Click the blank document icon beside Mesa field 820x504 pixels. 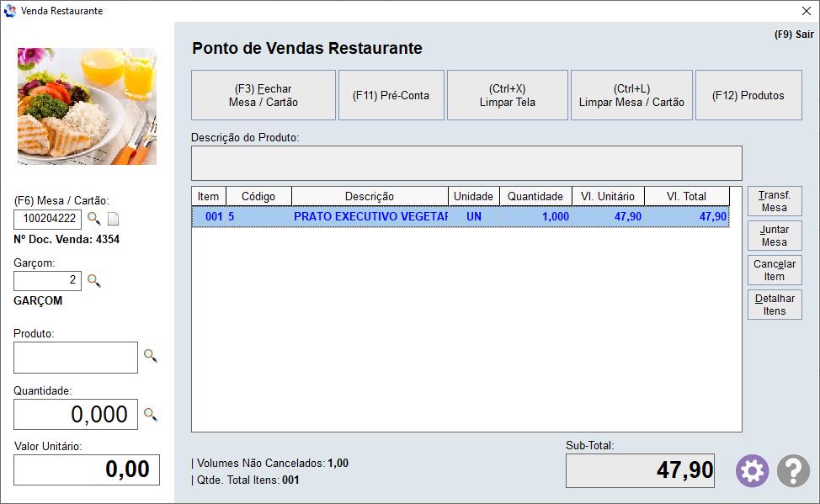coord(114,220)
